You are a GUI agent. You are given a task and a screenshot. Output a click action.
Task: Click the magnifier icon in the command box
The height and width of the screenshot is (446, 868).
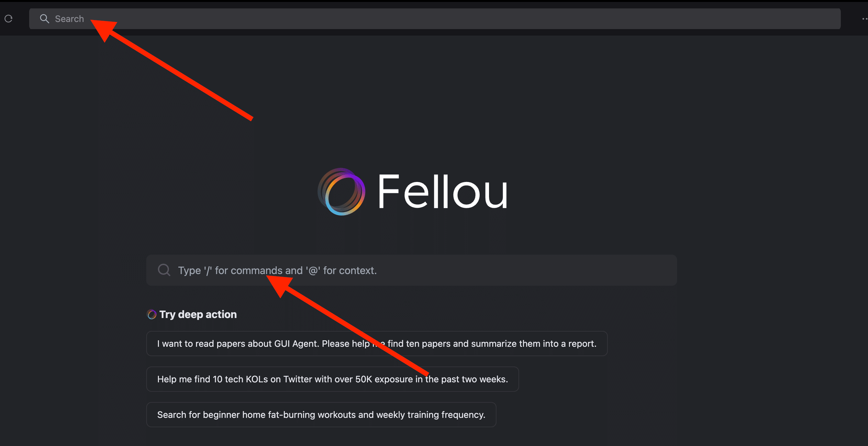pyautogui.click(x=164, y=270)
